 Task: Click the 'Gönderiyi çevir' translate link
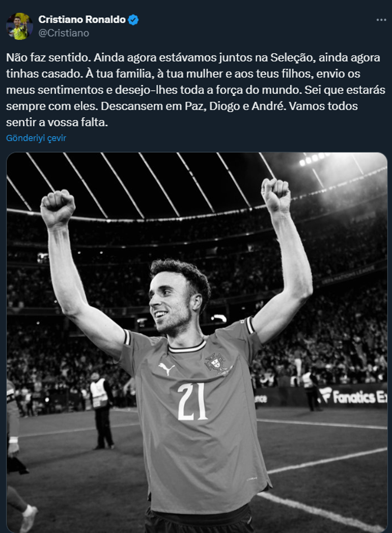(36, 138)
